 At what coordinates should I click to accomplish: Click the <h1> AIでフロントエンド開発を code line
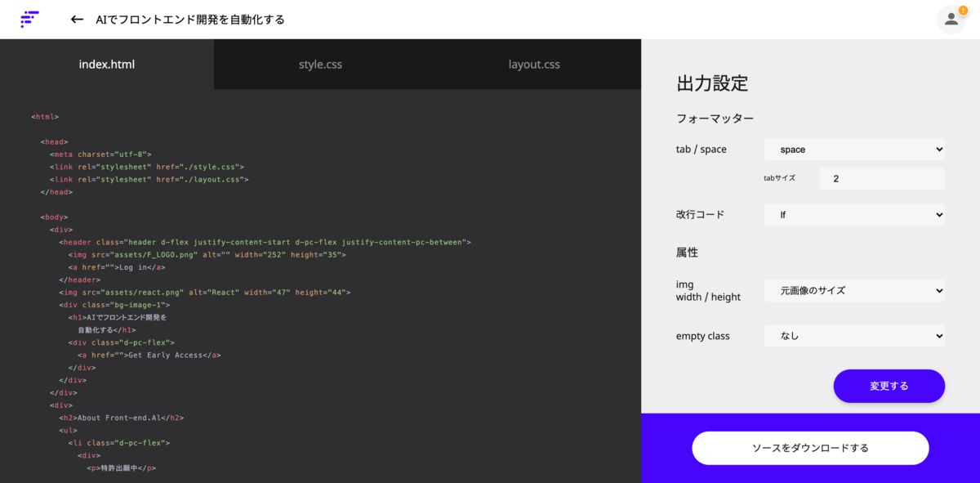[118, 317]
